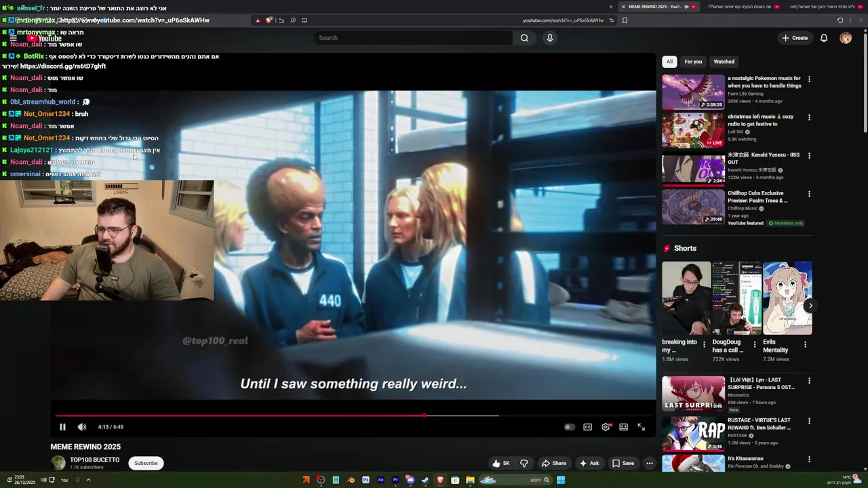This screenshot has height=488, width=868.
Task: Open TOP100 BUCETTO channel avatar
Action: (58, 464)
